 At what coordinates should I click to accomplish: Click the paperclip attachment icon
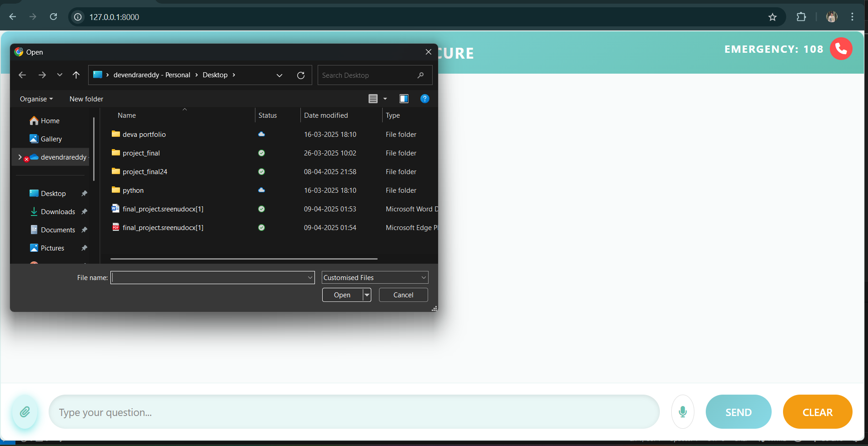pyautogui.click(x=25, y=412)
